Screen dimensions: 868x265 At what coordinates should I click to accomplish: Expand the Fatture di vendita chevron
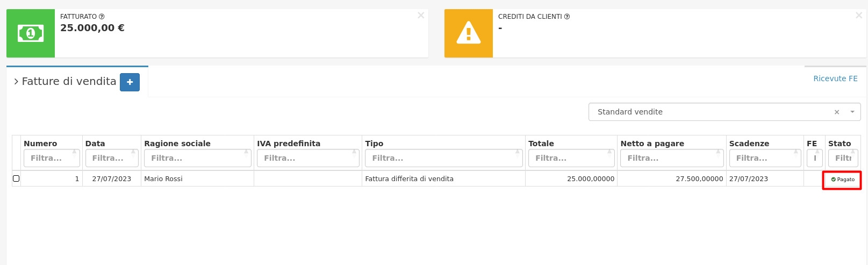click(16, 82)
